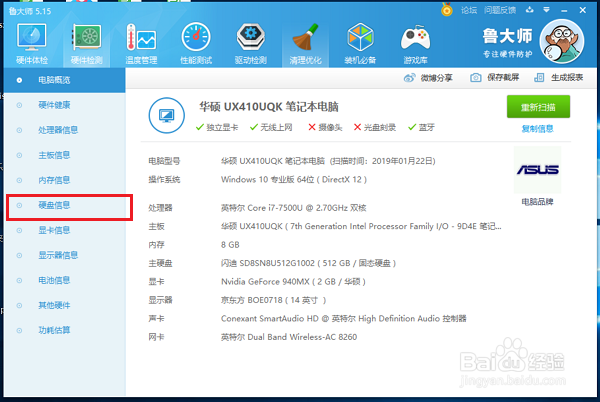Click the Dual Band Wireless-AC 8260 value
600x402 pixels.
(x=289, y=337)
